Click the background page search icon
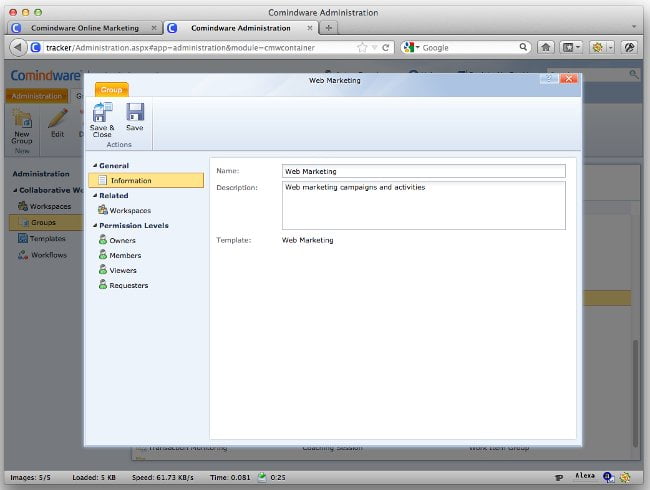 tap(634, 74)
